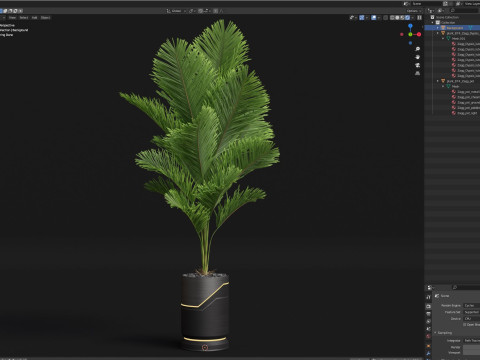The width and height of the screenshot is (480, 360).
Task: Click green Y axis on navigation gizmo
Action: 410,34
